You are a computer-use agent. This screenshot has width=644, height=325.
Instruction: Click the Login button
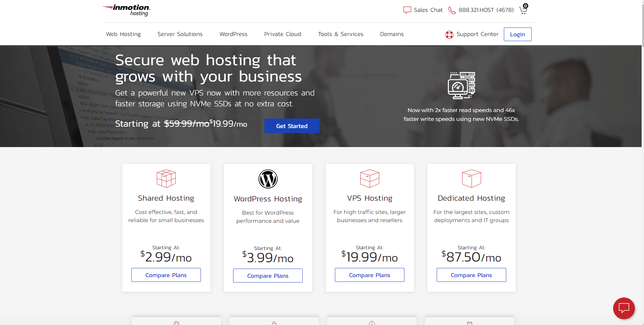517,34
